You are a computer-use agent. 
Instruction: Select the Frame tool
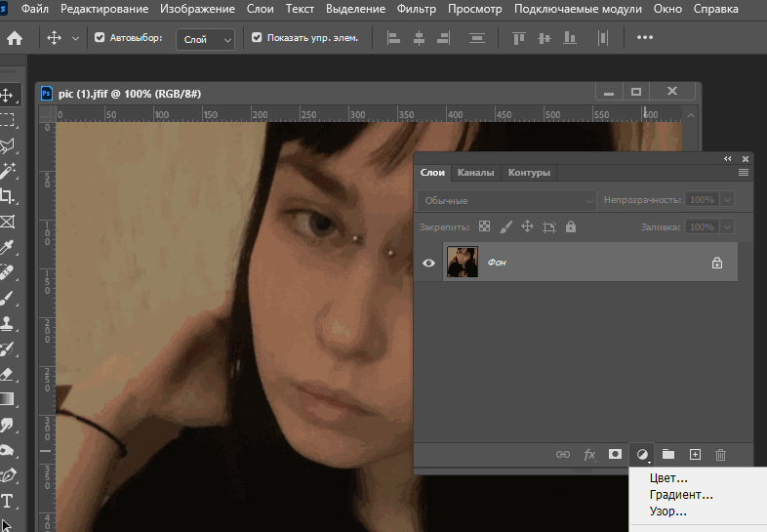[x=7, y=222]
